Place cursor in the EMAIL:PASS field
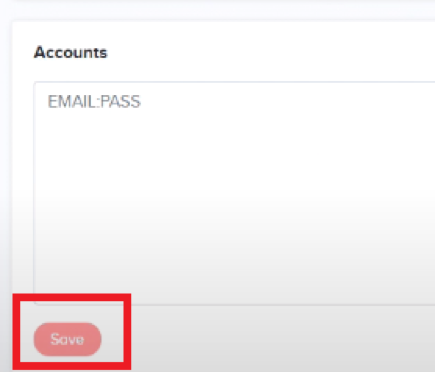Screen dimensions: 435x372 click(234, 193)
